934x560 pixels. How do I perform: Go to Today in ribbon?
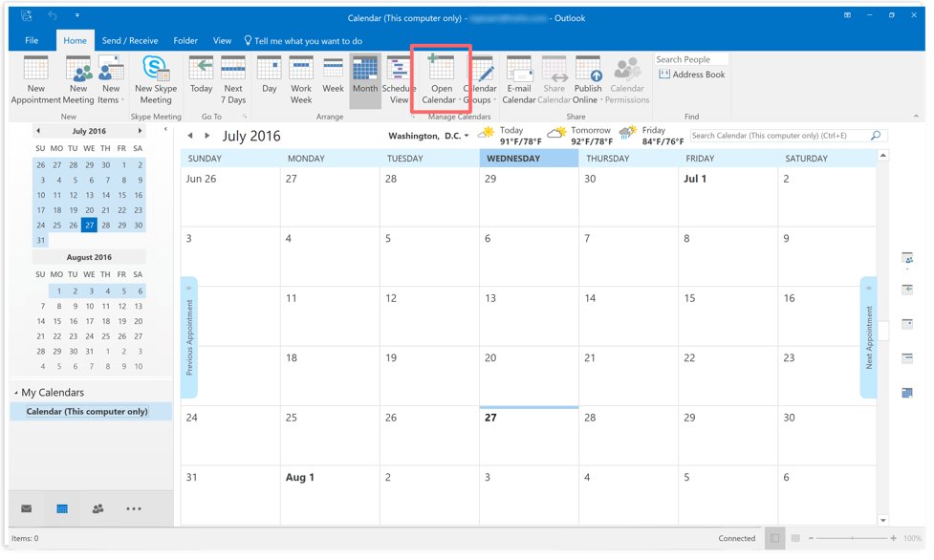pyautogui.click(x=201, y=75)
